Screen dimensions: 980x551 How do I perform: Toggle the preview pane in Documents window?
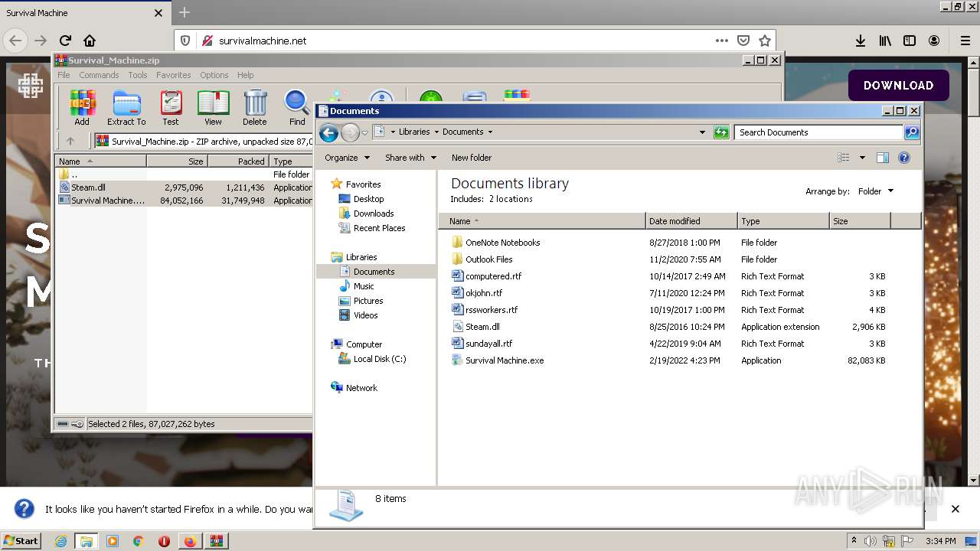pyautogui.click(x=883, y=158)
